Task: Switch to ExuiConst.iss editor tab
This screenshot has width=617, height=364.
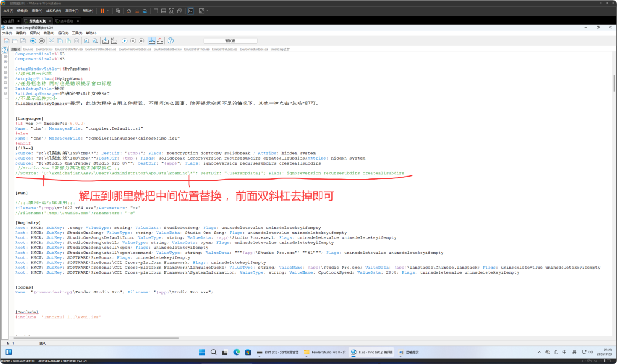Action: click(x=44, y=49)
